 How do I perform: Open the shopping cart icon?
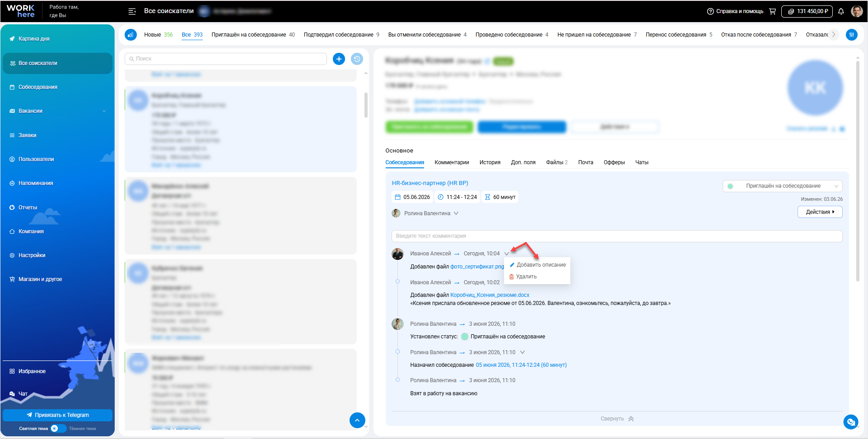coord(772,11)
